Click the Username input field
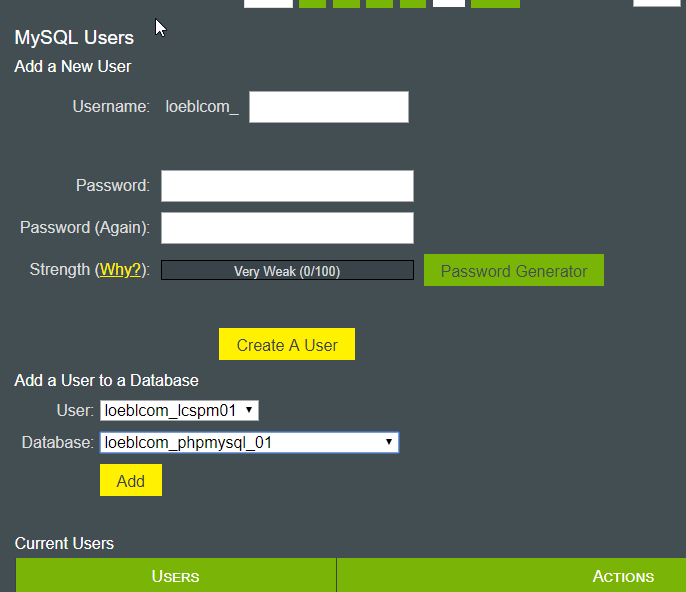Screen dimensions: 686x592 (x=329, y=107)
